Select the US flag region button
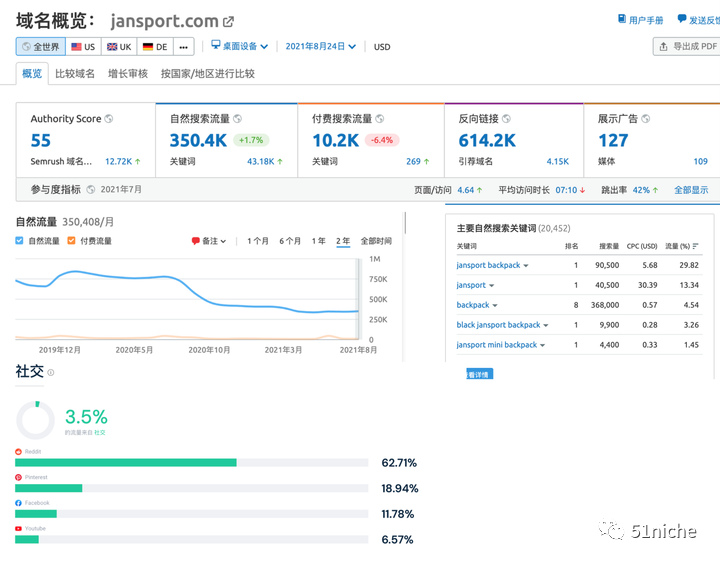This screenshot has width=720, height=561. pos(83,47)
